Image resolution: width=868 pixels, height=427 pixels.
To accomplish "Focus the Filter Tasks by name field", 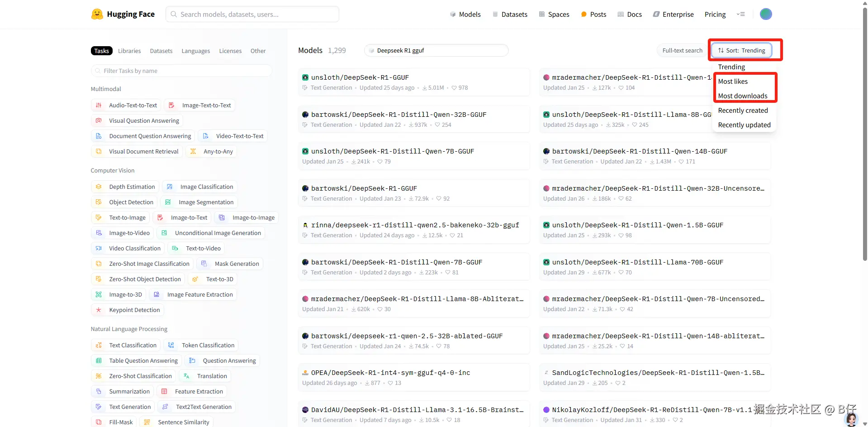I will pos(181,71).
